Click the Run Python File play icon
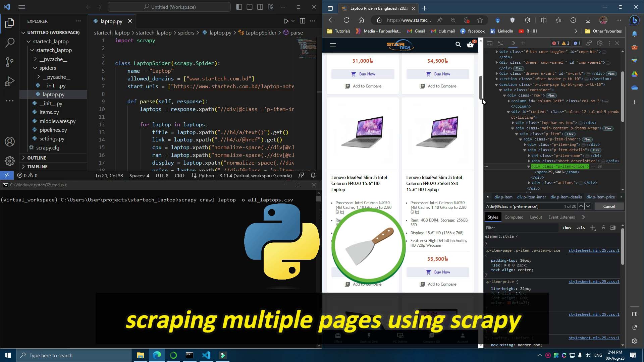644x362 pixels. point(286,21)
